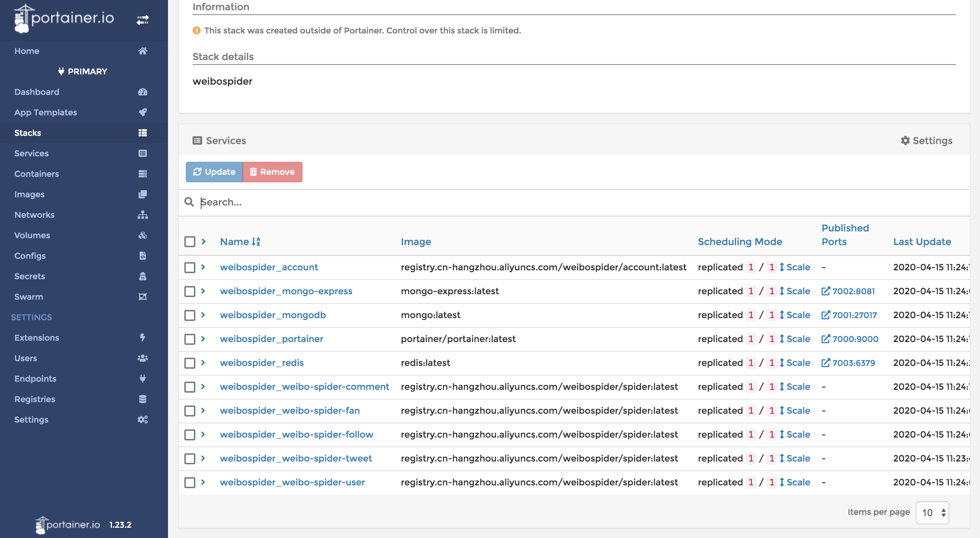Image resolution: width=980 pixels, height=538 pixels.
Task: Click the App Templates rocket icon
Action: click(143, 112)
